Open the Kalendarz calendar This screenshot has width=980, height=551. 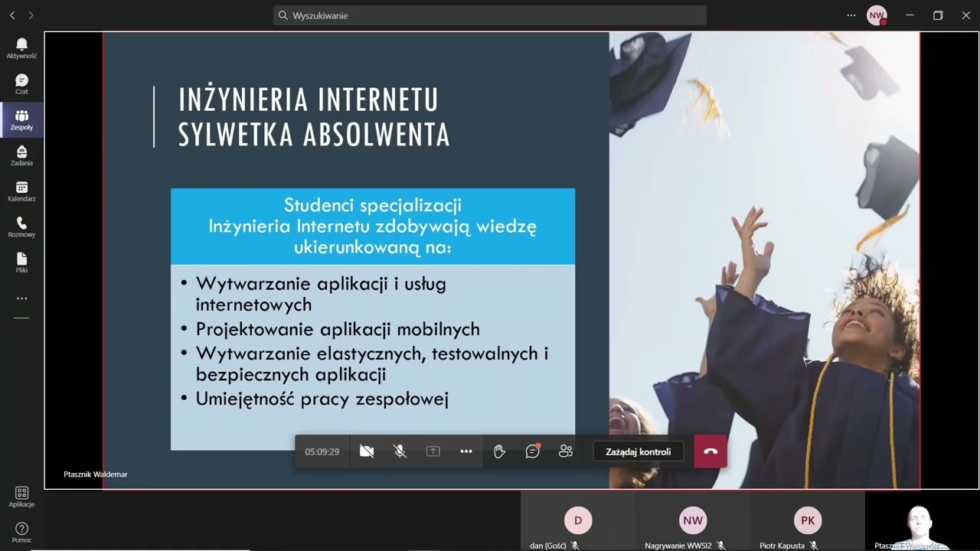click(21, 191)
